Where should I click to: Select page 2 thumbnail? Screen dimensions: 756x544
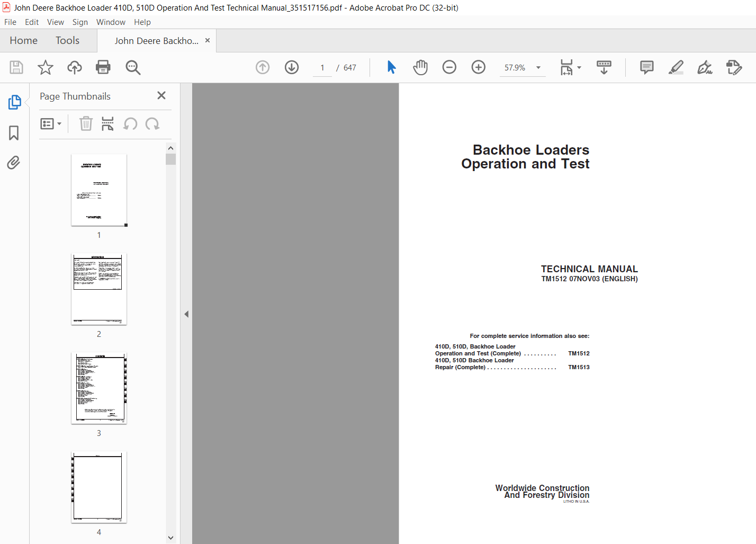pos(99,289)
